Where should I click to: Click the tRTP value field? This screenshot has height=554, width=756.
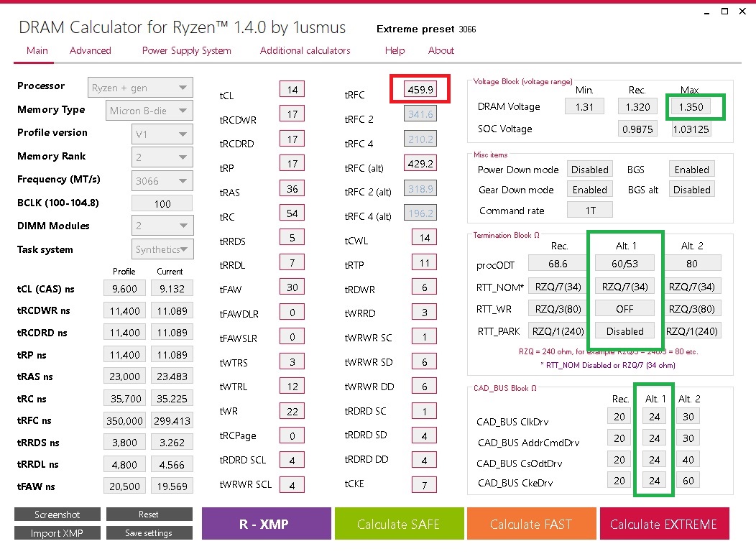pyautogui.click(x=424, y=263)
